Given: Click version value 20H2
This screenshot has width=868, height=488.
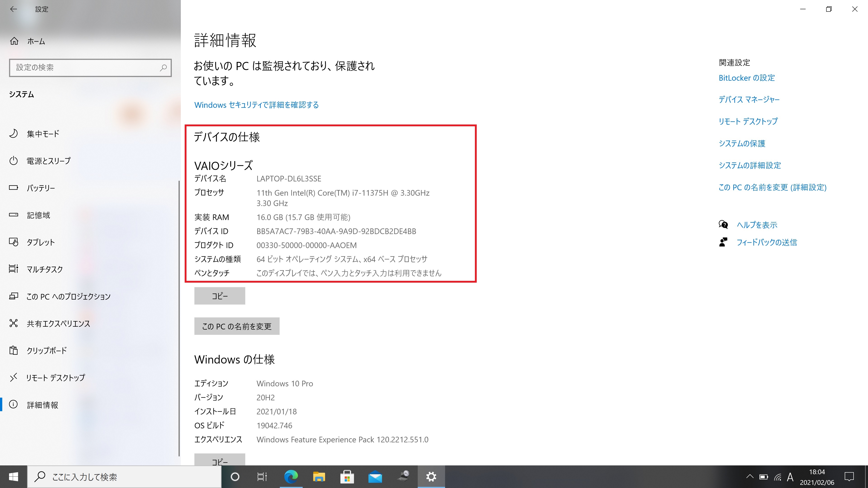Looking at the screenshot, I should (x=266, y=398).
